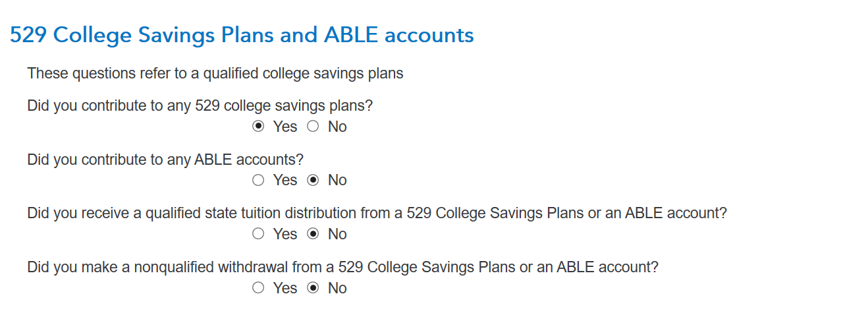This screenshot has width=868, height=323.
Task: Click the 529 College Savings Plans heading
Action: (242, 35)
